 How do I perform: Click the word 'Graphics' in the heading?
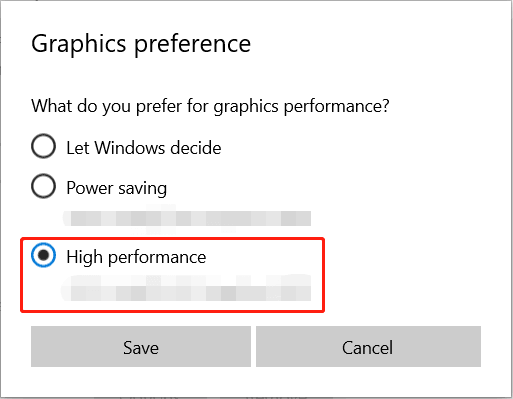[79, 45]
